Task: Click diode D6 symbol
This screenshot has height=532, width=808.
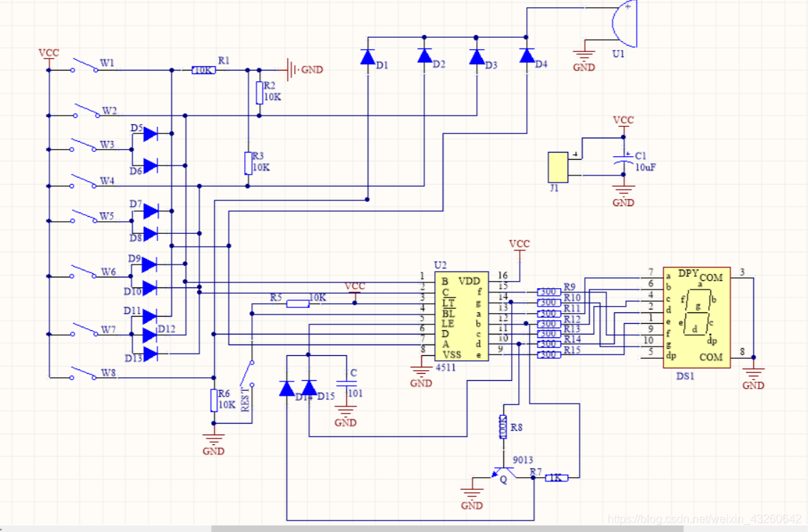Action: pos(151,166)
